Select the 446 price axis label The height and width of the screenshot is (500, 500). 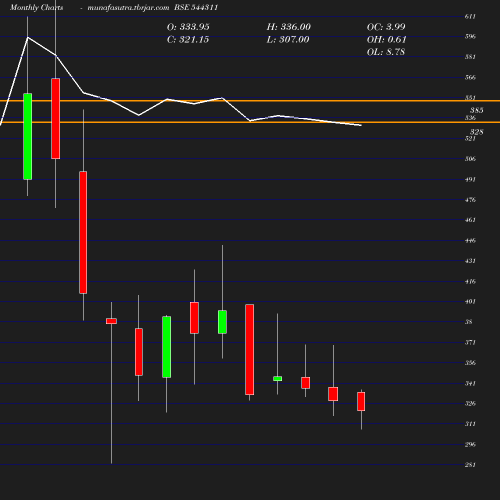[x=470, y=240]
